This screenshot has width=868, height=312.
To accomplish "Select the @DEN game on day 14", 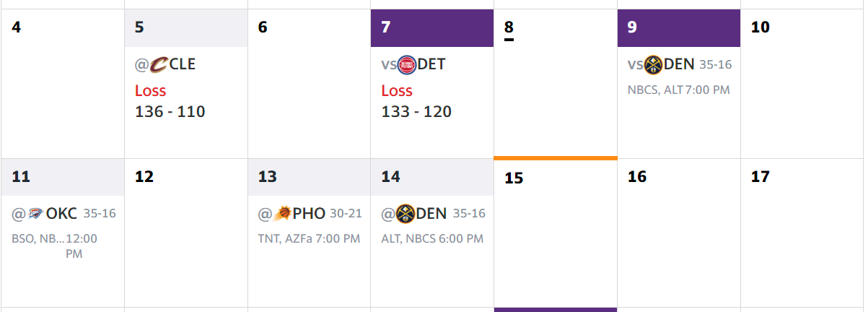I will (x=414, y=214).
